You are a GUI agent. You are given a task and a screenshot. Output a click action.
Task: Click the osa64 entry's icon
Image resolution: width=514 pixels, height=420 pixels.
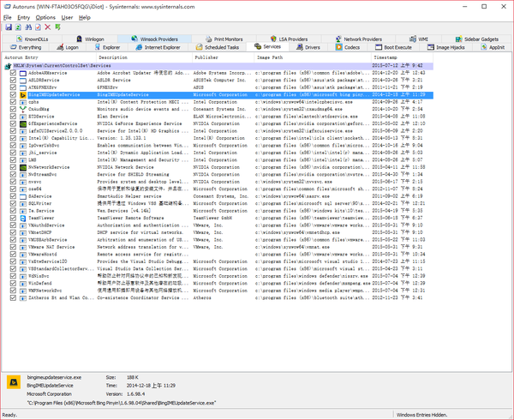click(23, 189)
